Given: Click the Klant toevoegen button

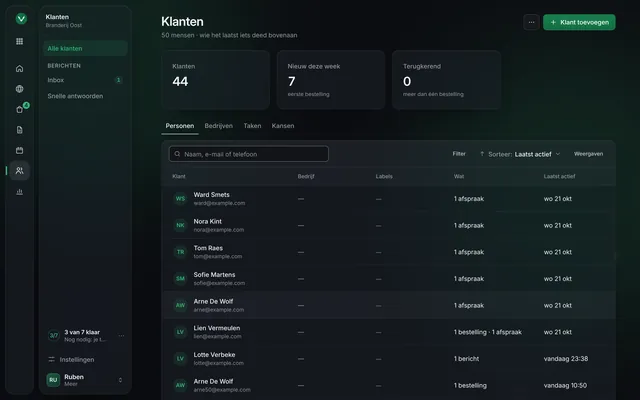Looking at the screenshot, I should pos(579,22).
